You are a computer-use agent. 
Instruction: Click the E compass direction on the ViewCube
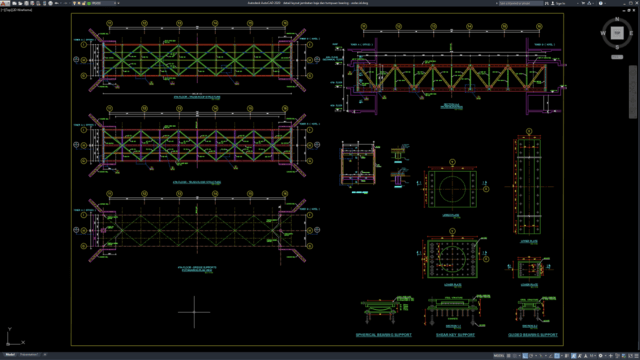[x=631, y=33]
